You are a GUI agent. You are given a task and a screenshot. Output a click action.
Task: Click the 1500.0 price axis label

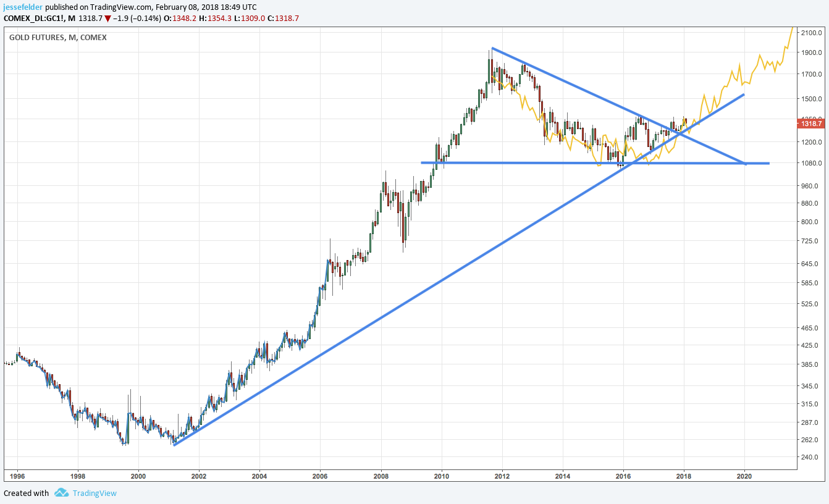point(812,99)
